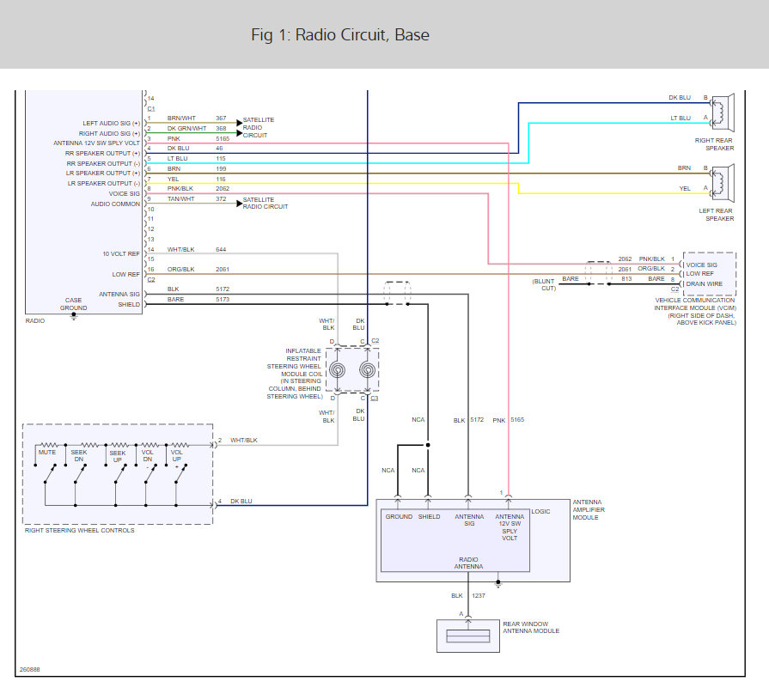
Task: Click the left steering wheel coil spiral symbol
Action: click(x=337, y=369)
